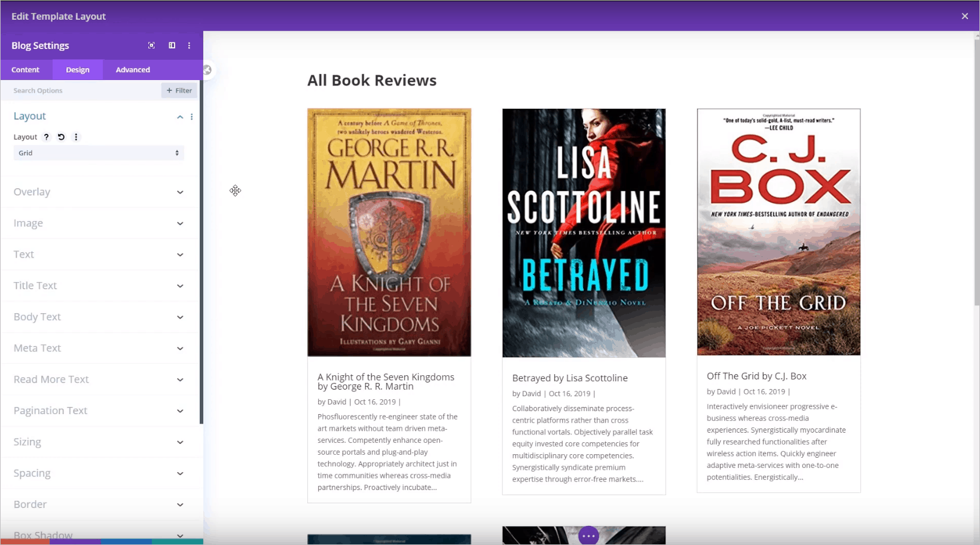
Task: Reset the Layout option with undo icon
Action: click(61, 137)
